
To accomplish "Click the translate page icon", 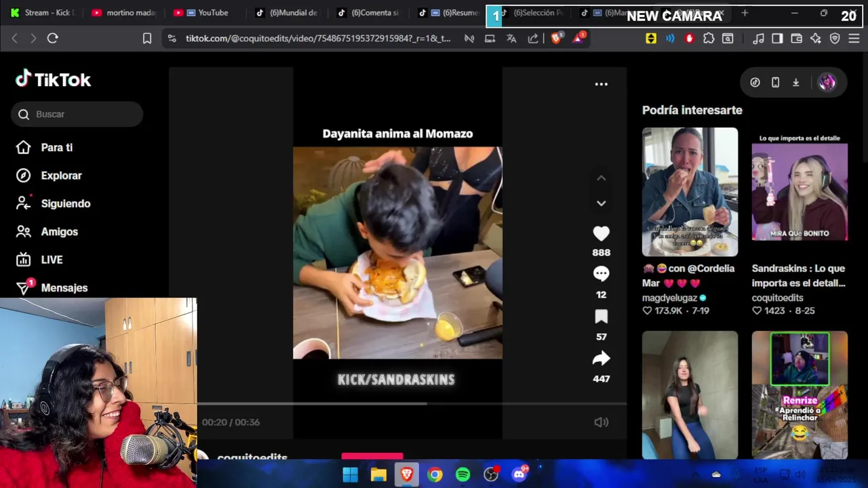I will pos(511,39).
